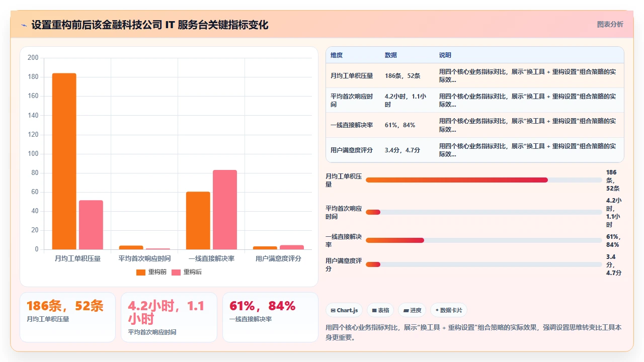Click the 一线直接解决率 progress bar
This screenshot has width=644, height=362.
click(x=484, y=240)
